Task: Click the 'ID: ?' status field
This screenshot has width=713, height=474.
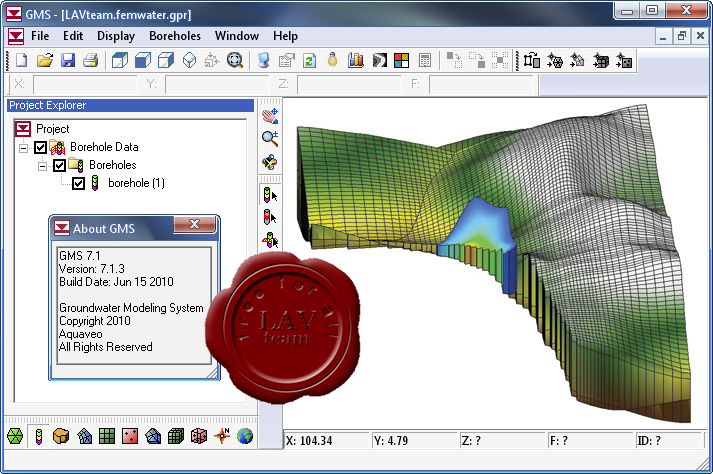Action: click(668, 440)
